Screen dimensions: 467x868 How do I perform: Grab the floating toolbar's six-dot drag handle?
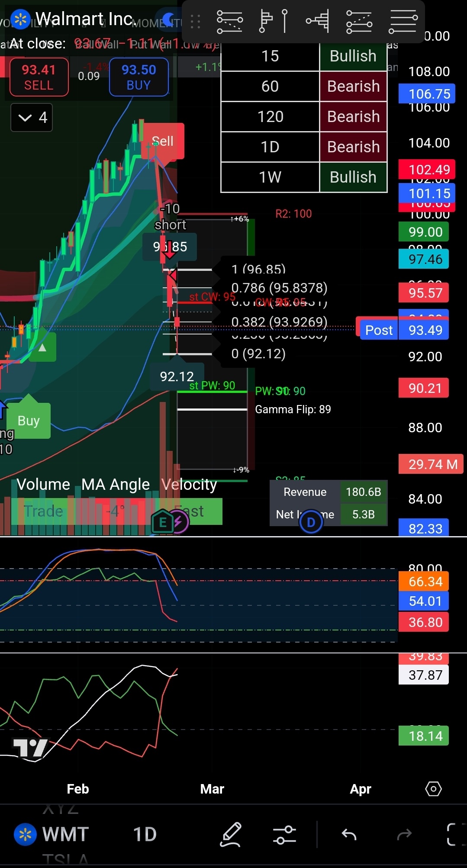[x=195, y=22]
